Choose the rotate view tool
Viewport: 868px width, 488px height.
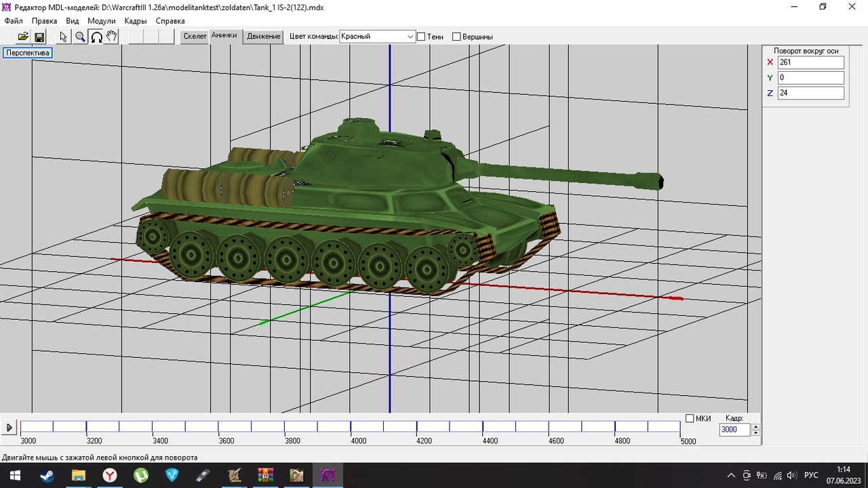pyautogui.click(x=96, y=37)
